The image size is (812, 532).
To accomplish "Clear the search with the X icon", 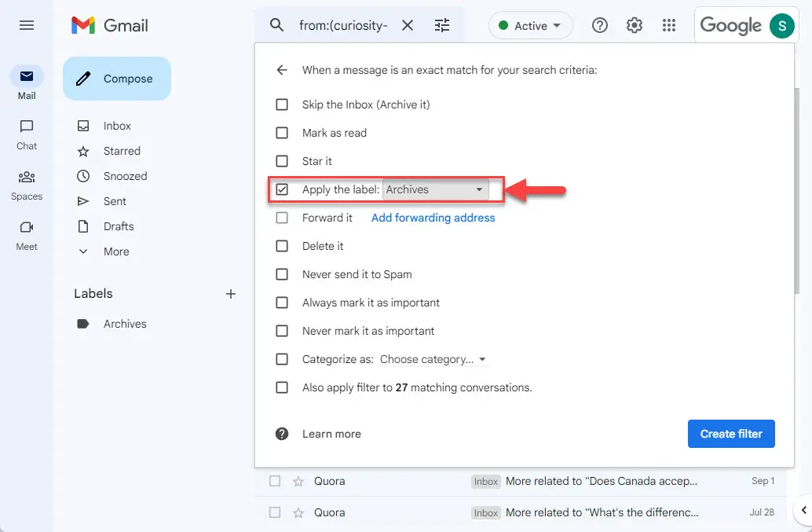I will click(x=408, y=25).
